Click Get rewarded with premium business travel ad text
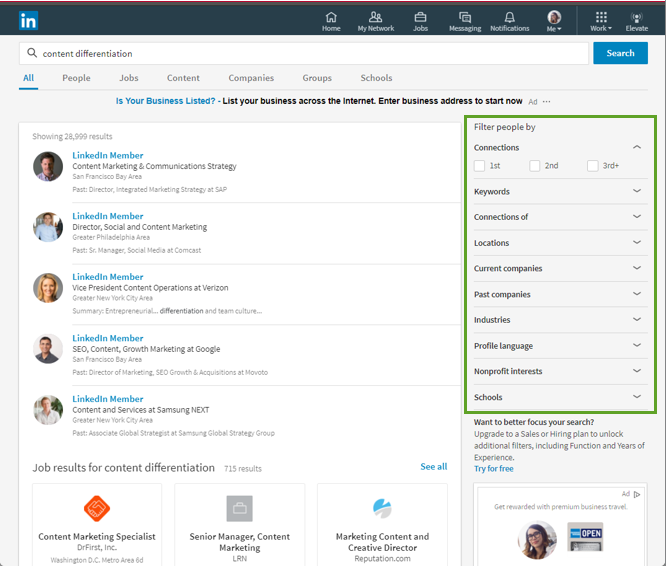 tap(560, 507)
